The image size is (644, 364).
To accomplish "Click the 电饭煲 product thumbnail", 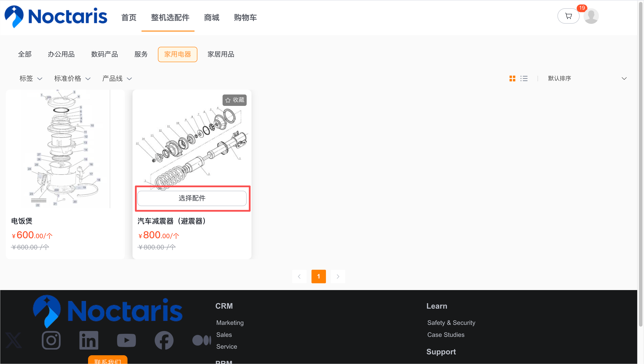I will [65, 149].
